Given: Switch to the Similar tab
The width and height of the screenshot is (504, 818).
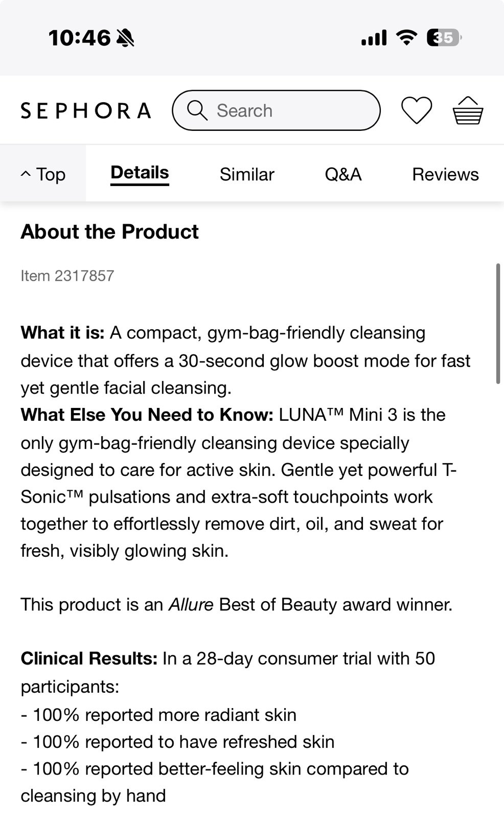Looking at the screenshot, I should (x=247, y=174).
